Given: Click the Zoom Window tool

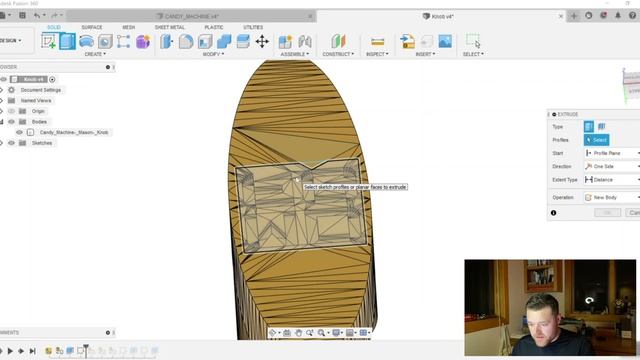Looking at the screenshot, I should click(x=321, y=333).
